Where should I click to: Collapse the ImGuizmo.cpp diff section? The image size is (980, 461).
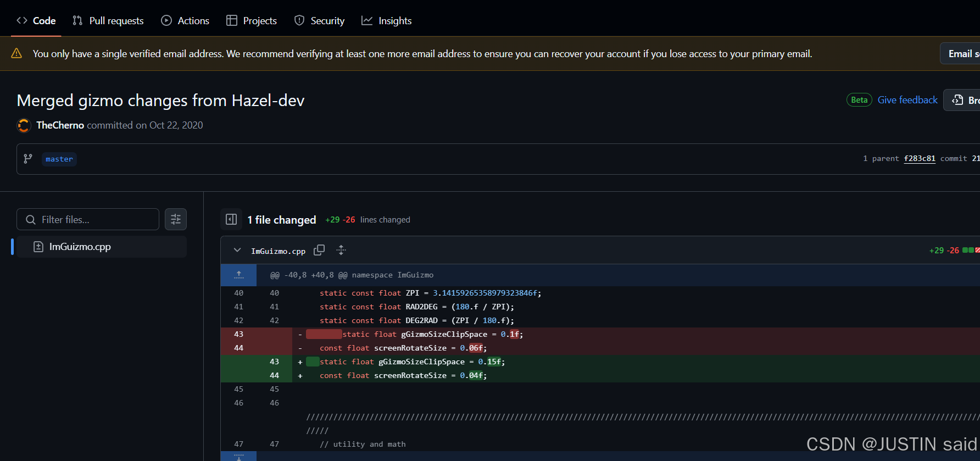[x=237, y=251]
